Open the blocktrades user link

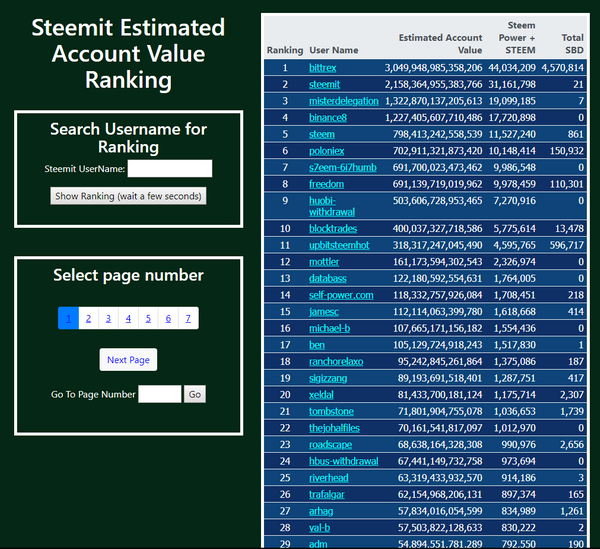(x=333, y=229)
